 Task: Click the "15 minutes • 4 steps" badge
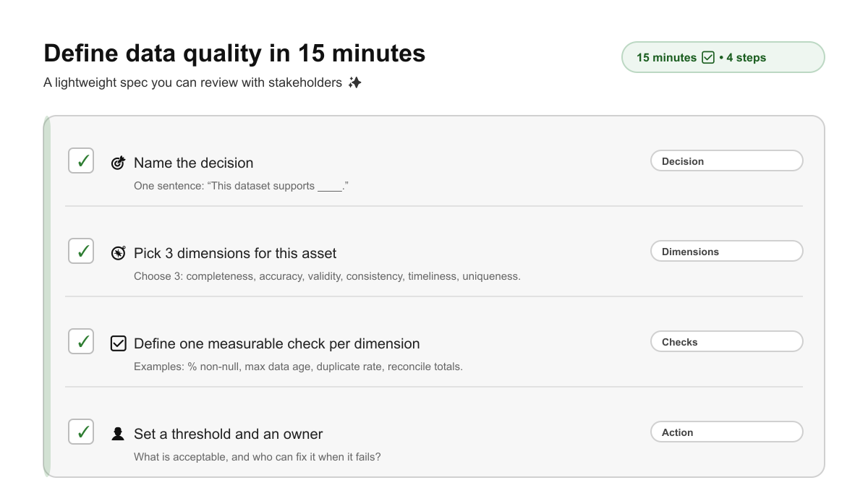pyautogui.click(x=723, y=56)
